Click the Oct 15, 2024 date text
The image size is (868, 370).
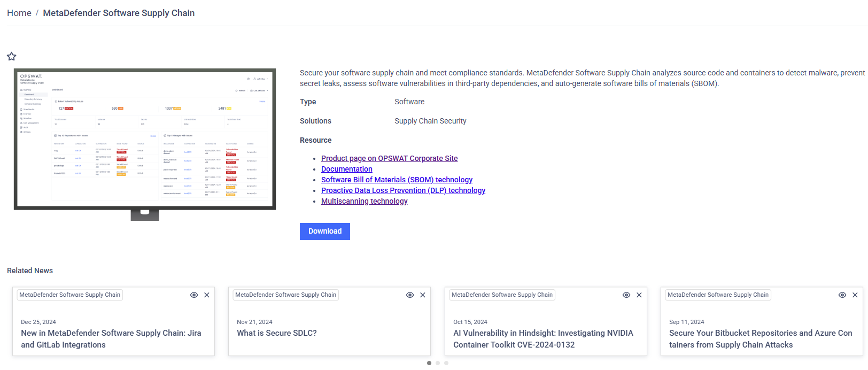click(470, 322)
